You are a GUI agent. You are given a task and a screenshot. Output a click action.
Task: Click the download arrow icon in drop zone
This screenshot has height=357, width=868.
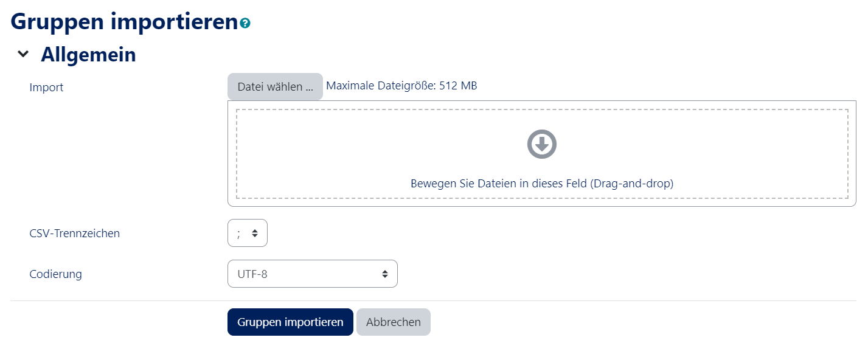point(541,144)
